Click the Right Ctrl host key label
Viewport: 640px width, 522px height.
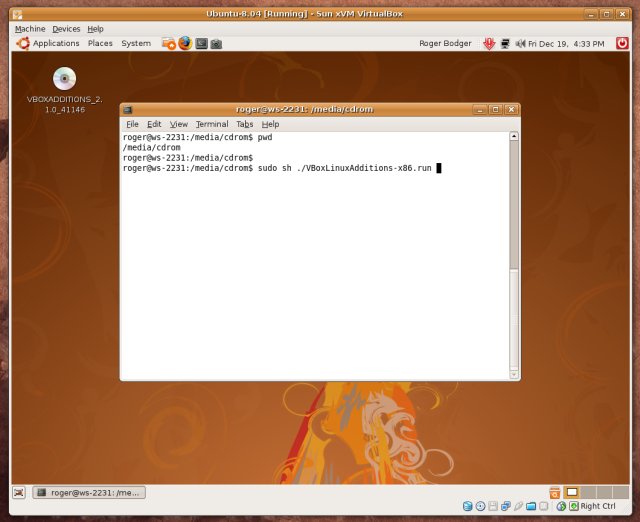click(598, 506)
